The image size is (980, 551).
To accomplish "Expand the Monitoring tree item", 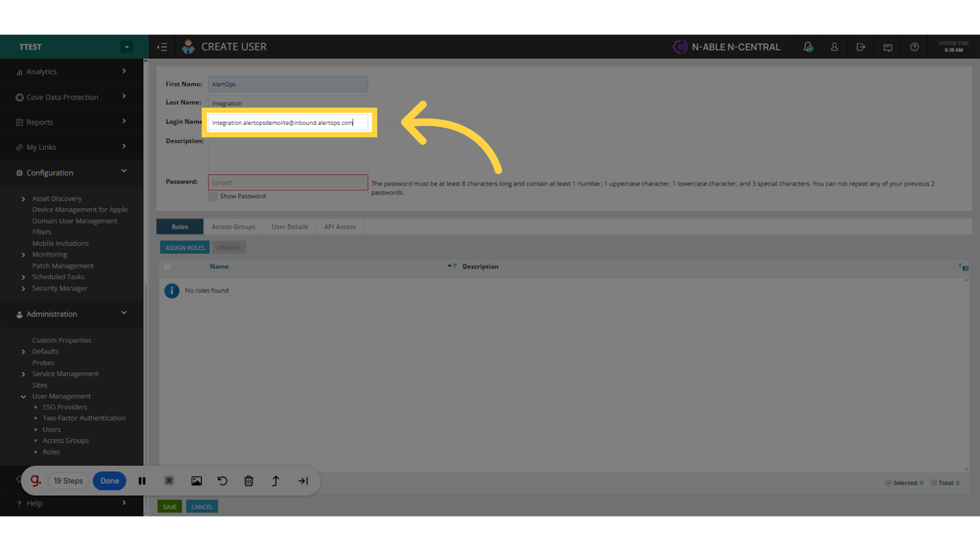I will click(23, 255).
